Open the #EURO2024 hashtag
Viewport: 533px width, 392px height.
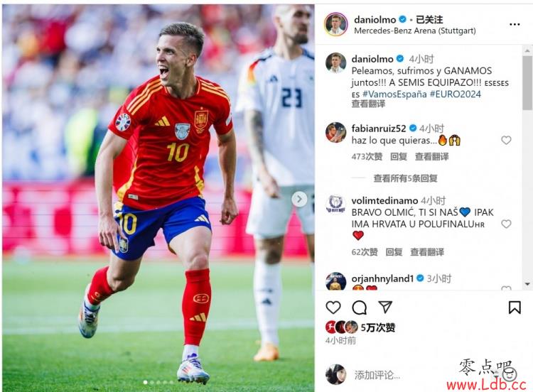pos(456,94)
